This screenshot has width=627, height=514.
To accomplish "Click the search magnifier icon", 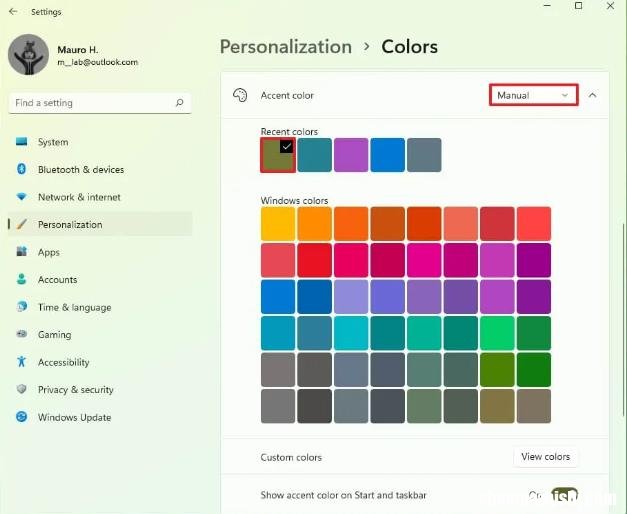I will point(180,103).
